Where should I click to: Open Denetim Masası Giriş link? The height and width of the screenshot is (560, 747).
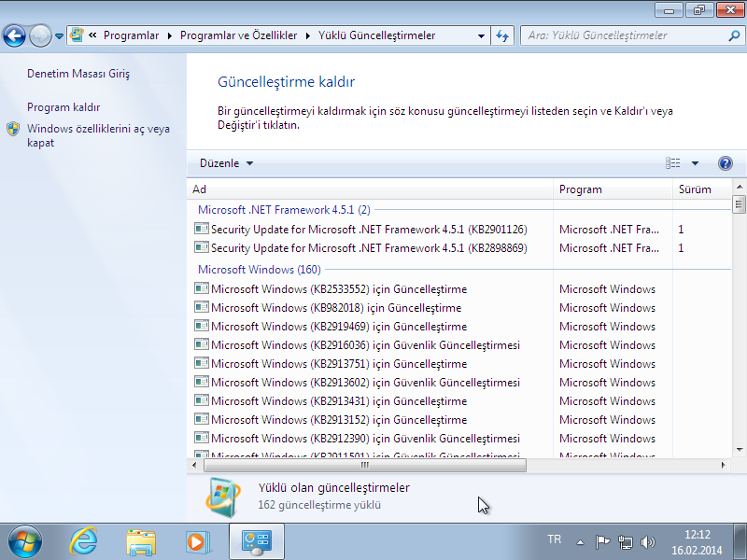point(78,73)
